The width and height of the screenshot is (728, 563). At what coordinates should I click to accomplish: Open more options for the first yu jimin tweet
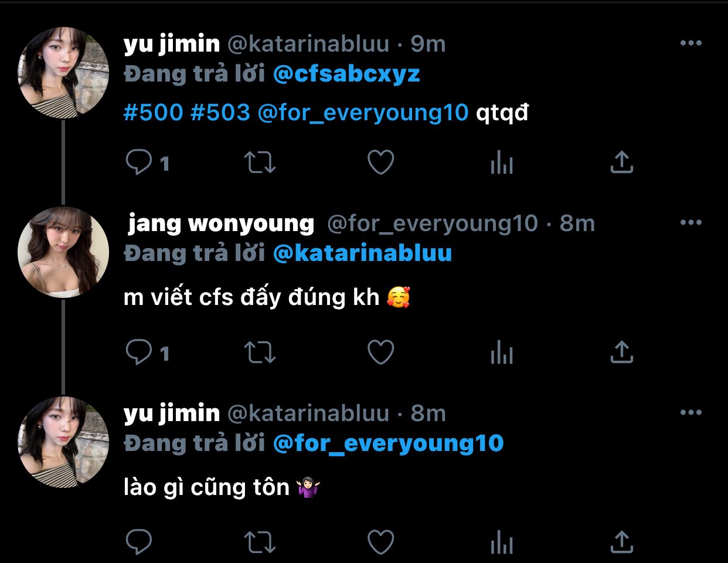click(691, 43)
